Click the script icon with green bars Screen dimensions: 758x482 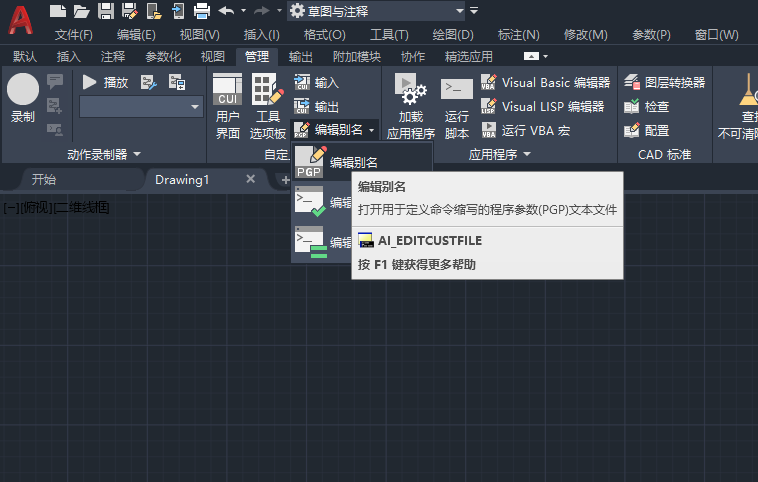[310, 242]
